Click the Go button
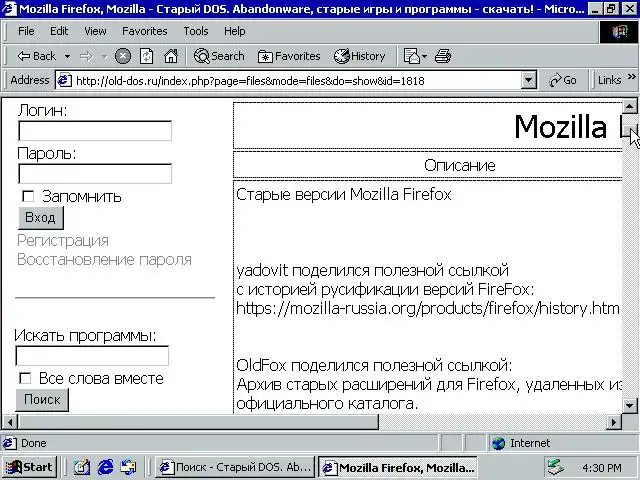The width and height of the screenshot is (640, 480). (563, 80)
